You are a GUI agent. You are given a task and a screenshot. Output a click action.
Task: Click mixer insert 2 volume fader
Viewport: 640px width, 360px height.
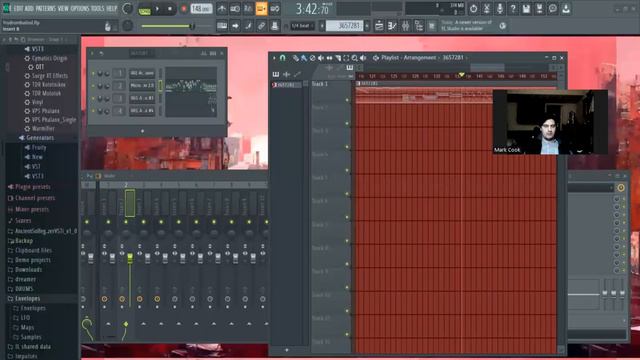pyautogui.click(x=130, y=258)
